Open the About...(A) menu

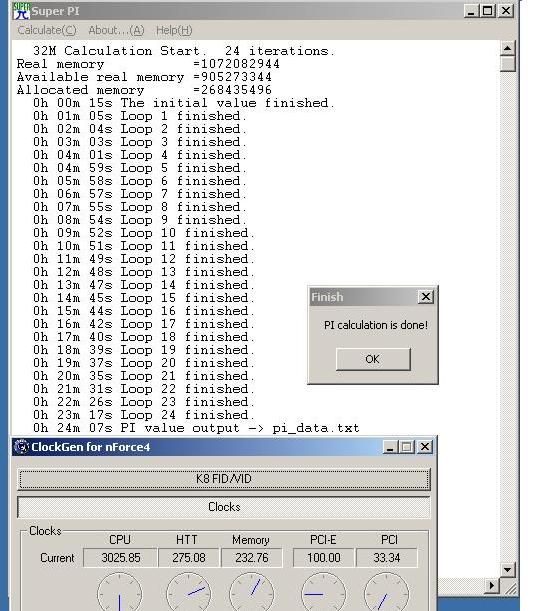(x=116, y=30)
